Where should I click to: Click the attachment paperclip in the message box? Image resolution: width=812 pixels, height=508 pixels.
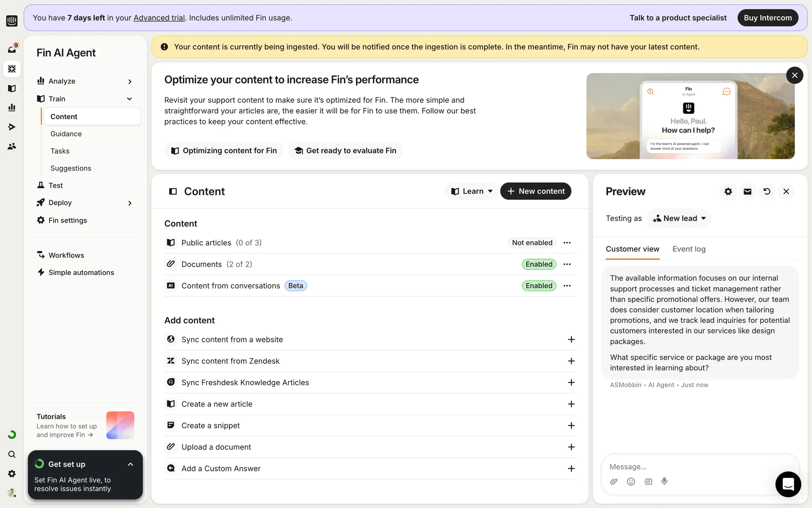pos(614,481)
